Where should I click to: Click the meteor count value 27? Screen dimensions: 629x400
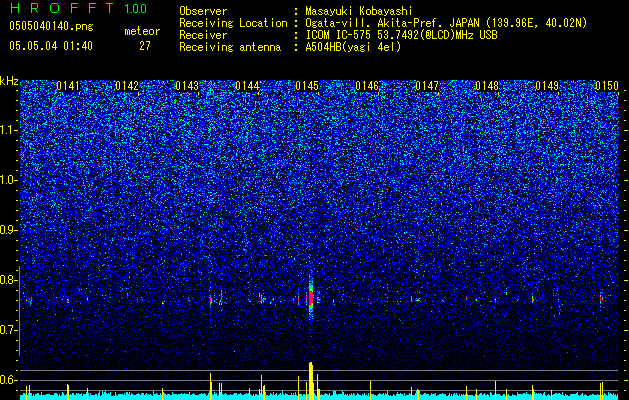[145, 46]
